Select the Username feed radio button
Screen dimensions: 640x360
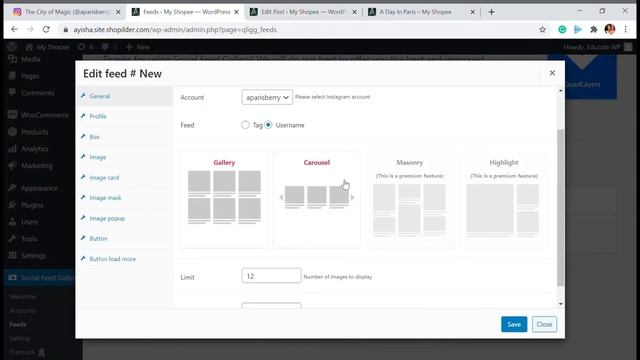(268, 125)
